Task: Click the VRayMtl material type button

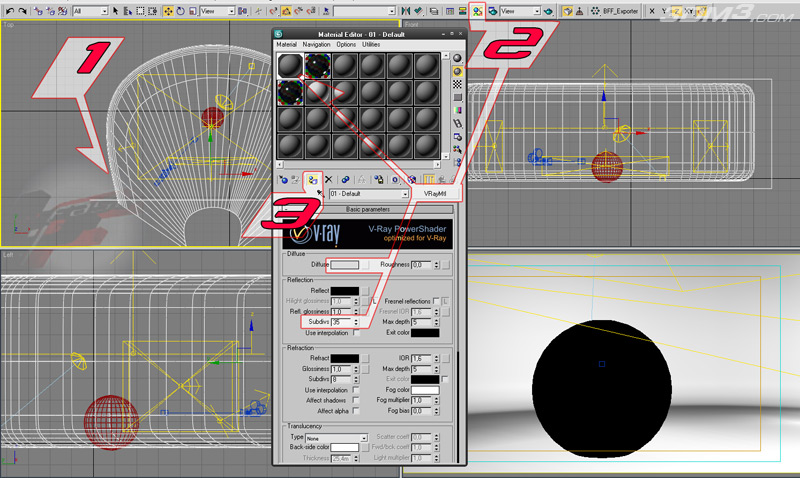Action: pos(434,193)
